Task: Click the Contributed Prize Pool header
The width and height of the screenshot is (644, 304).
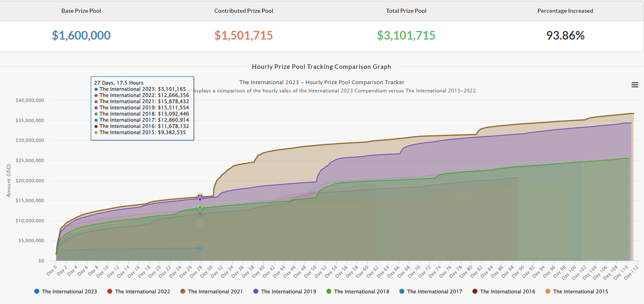Action: (x=244, y=11)
